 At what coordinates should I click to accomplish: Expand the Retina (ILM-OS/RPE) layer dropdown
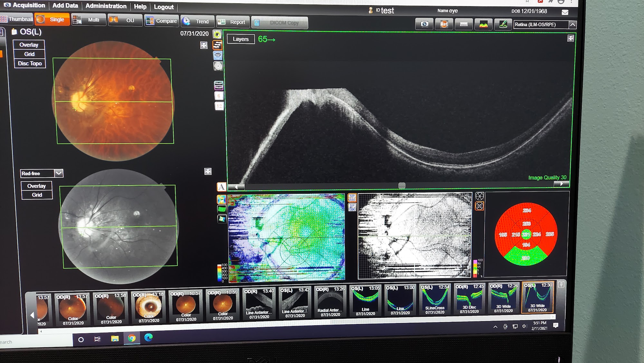(x=572, y=25)
